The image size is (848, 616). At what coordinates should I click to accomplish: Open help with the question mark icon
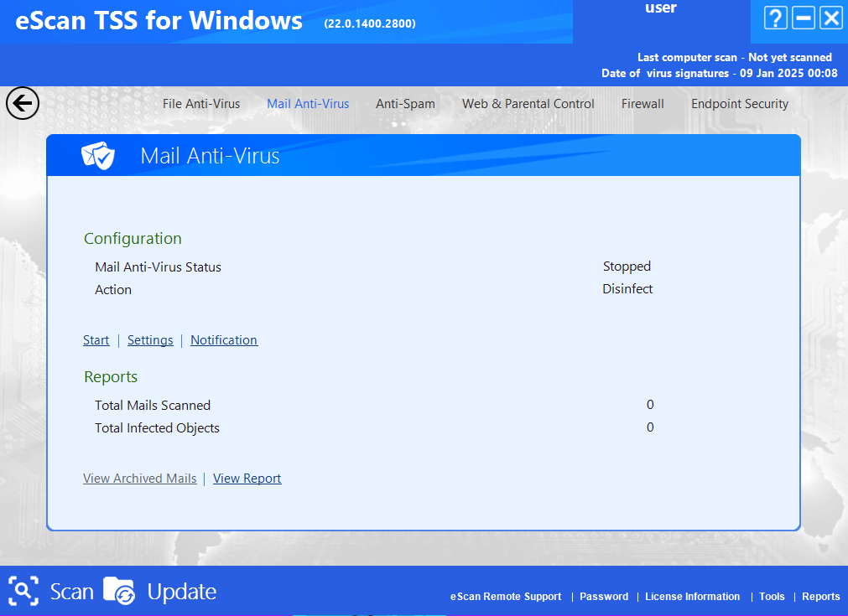(776, 18)
